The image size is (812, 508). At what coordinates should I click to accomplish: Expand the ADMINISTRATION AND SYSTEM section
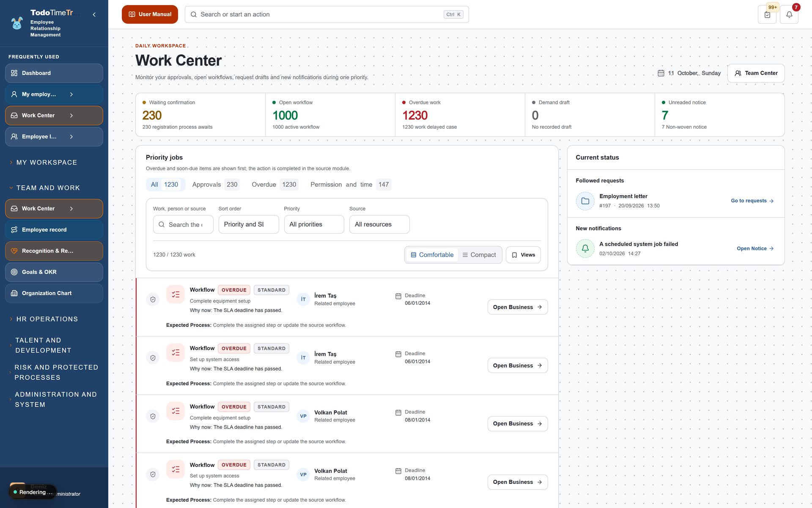click(x=54, y=400)
